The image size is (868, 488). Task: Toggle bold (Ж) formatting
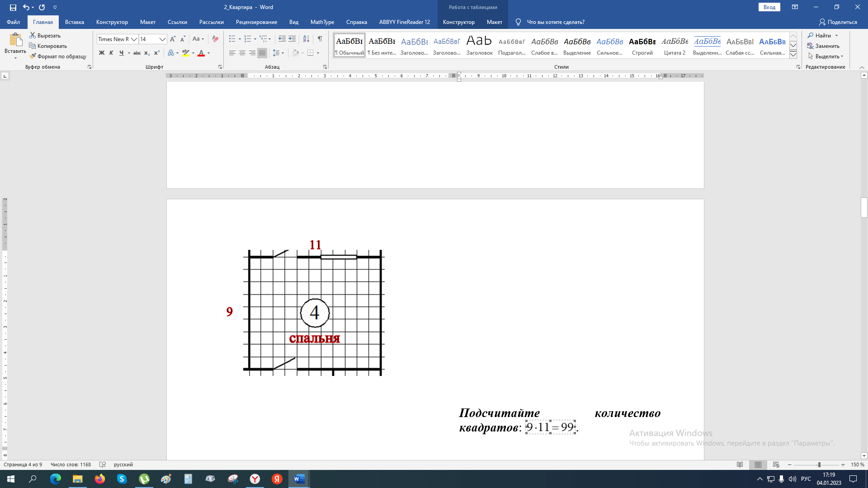101,53
